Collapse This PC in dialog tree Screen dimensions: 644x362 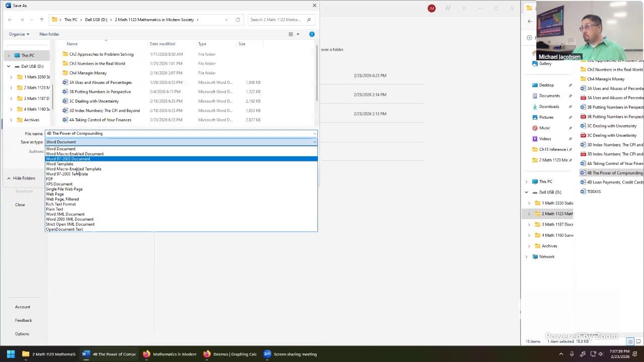tap(9, 55)
